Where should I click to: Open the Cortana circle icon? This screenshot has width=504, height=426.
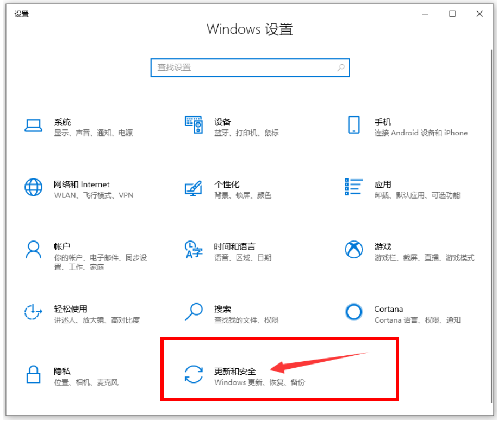point(353,312)
